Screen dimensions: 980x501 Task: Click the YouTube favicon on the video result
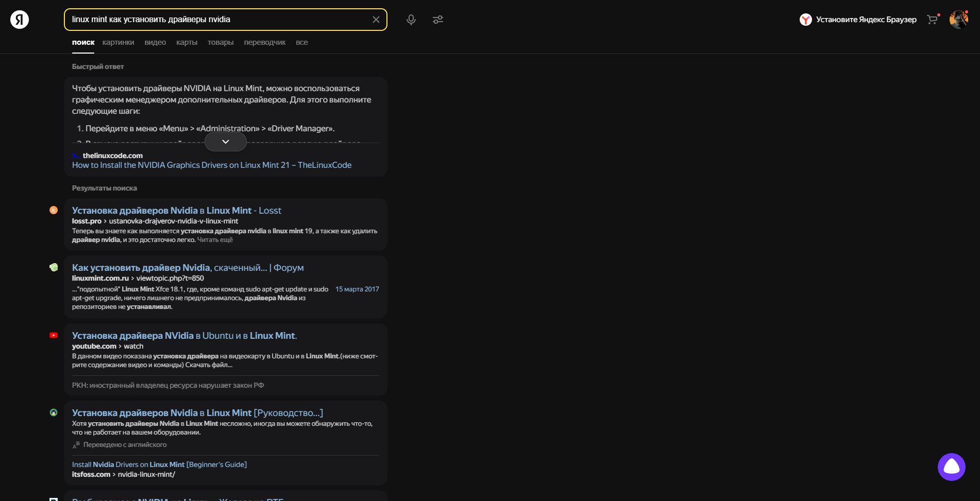(54, 335)
